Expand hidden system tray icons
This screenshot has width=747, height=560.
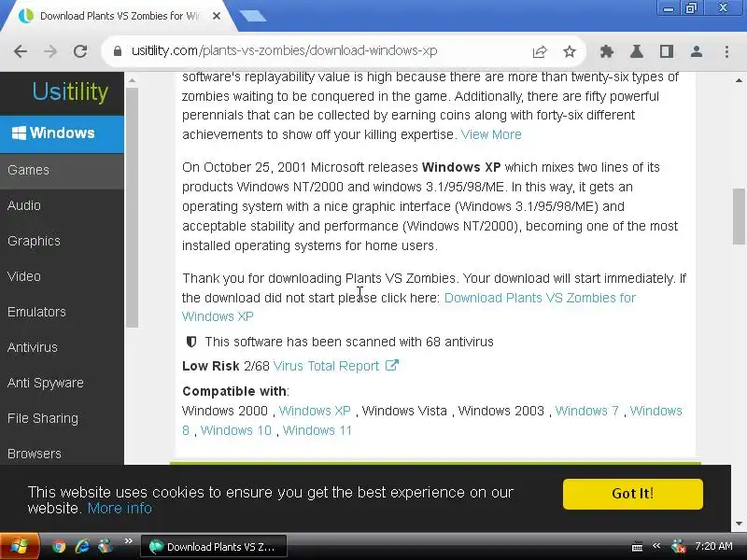tap(656, 546)
